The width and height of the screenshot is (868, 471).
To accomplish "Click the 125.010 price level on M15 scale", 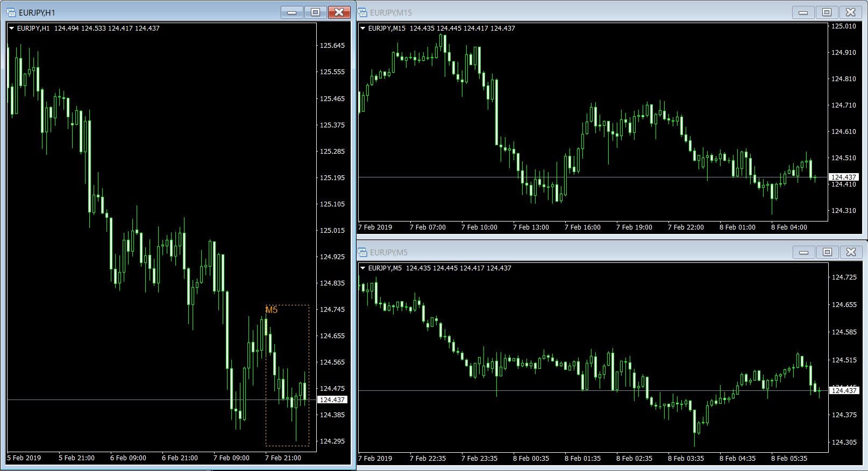I will coord(844,26).
